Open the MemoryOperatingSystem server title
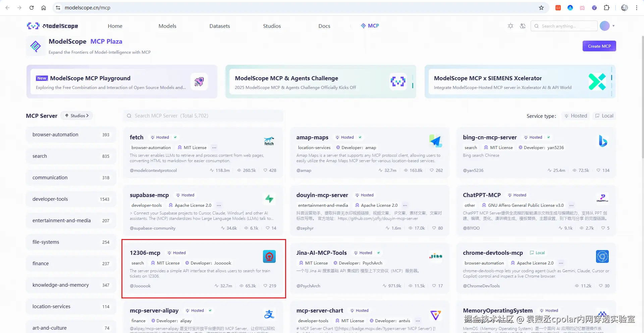644x333 pixels. 498,311
